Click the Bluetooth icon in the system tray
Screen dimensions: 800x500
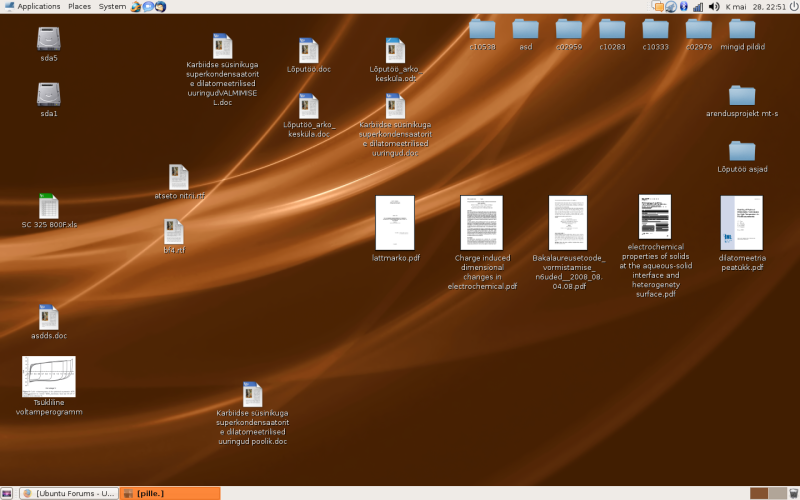click(684, 7)
